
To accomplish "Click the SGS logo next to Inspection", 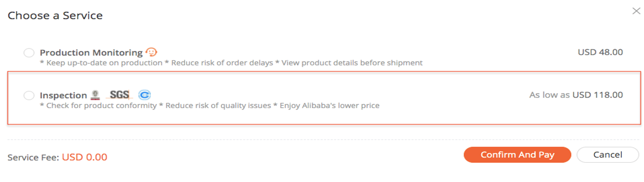I will pos(119,95).
